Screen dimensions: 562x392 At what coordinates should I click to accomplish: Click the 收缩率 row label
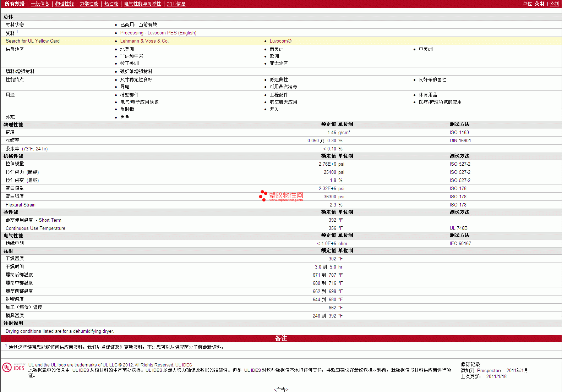(x=12, y=140)
